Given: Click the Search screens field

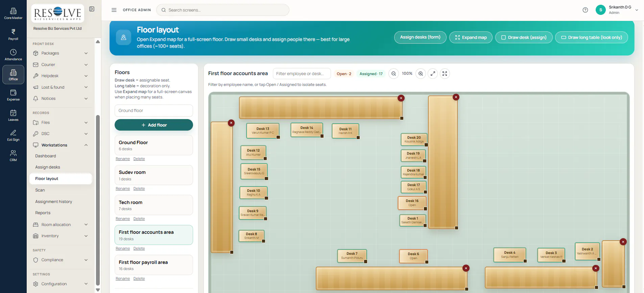Looking at the screenshot, I should [x=223, y=10].
